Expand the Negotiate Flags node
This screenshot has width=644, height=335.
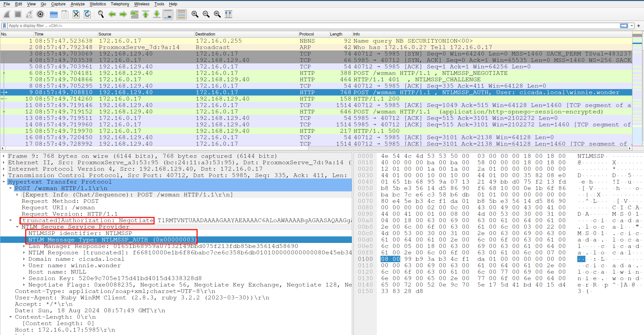click(x=24, y=285)
